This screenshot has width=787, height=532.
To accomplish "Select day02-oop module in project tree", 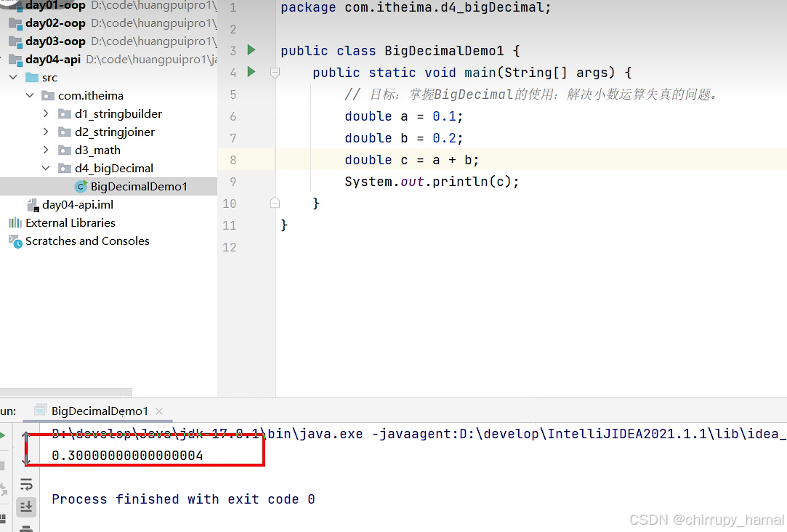I will pyautogui.click(x=55, y=23).
